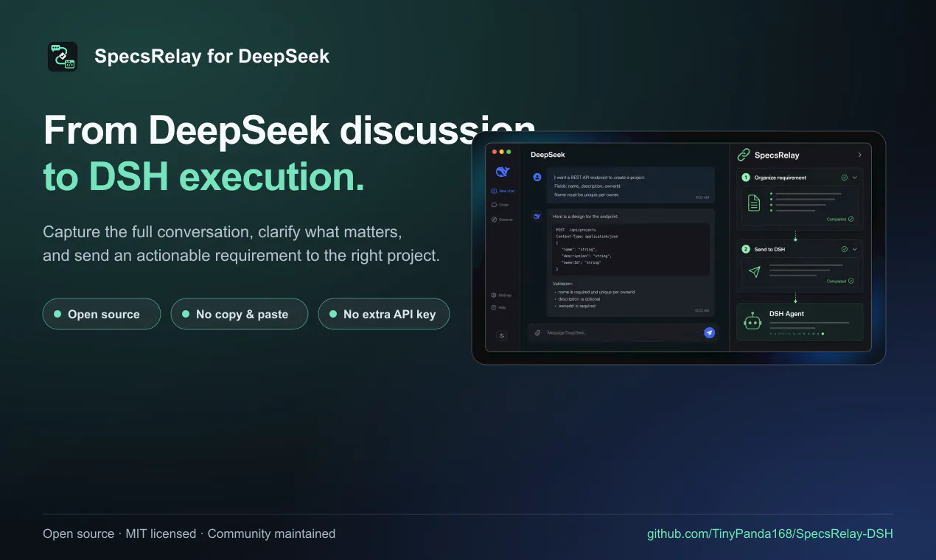Click the DeepSeek whale logo in sidebar
This screenshot has height=560, width=936.
point(503,172)
